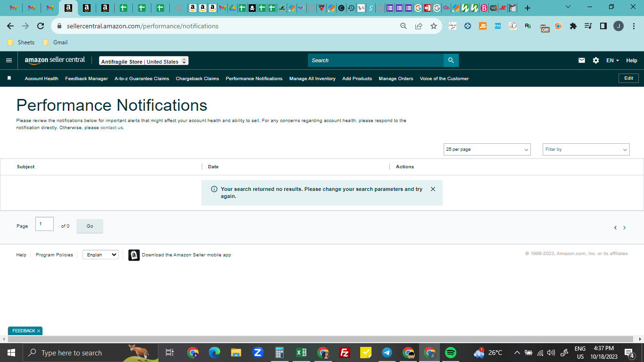Click the page number input field
This screenshot has height=362, width=644.
(x=44, y=224)
